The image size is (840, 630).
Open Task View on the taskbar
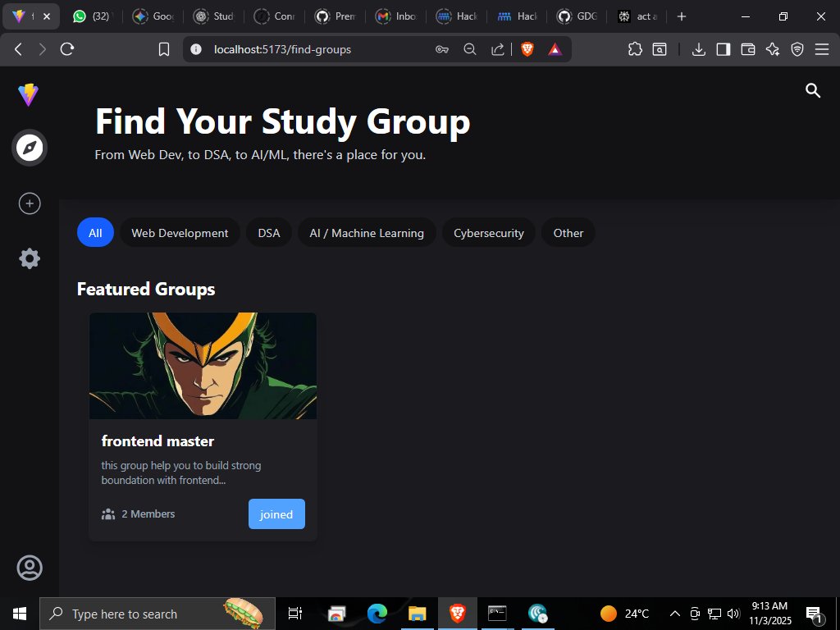(295, 614)
